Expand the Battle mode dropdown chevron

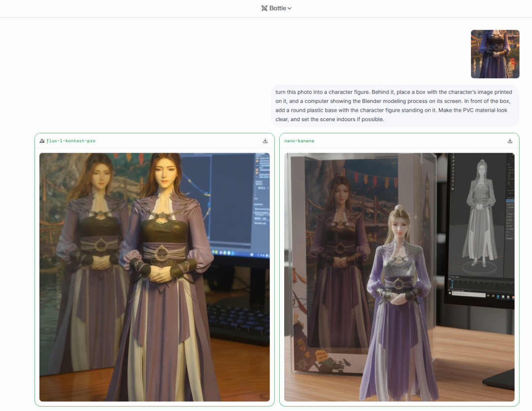[290, 8]
